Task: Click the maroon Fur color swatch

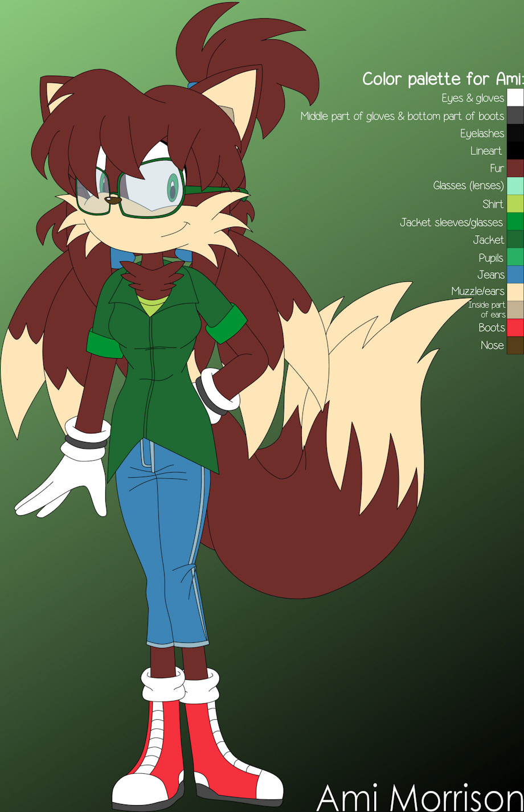Action: tap(515, 169)
